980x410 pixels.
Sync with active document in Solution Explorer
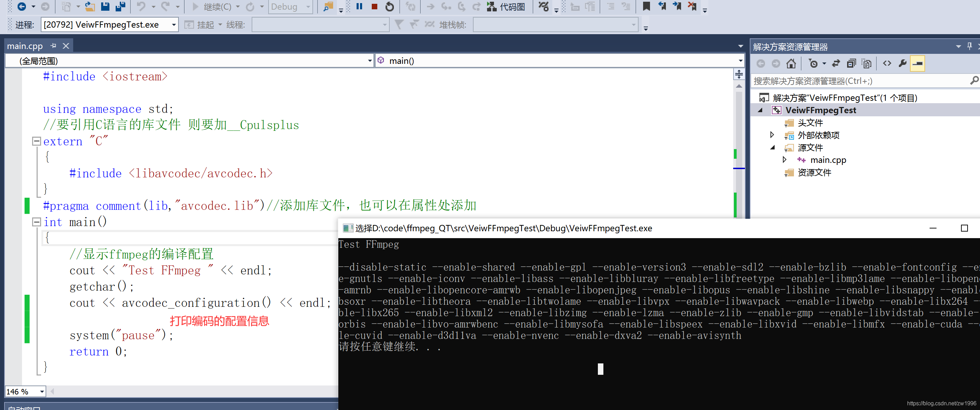point(836,64)
